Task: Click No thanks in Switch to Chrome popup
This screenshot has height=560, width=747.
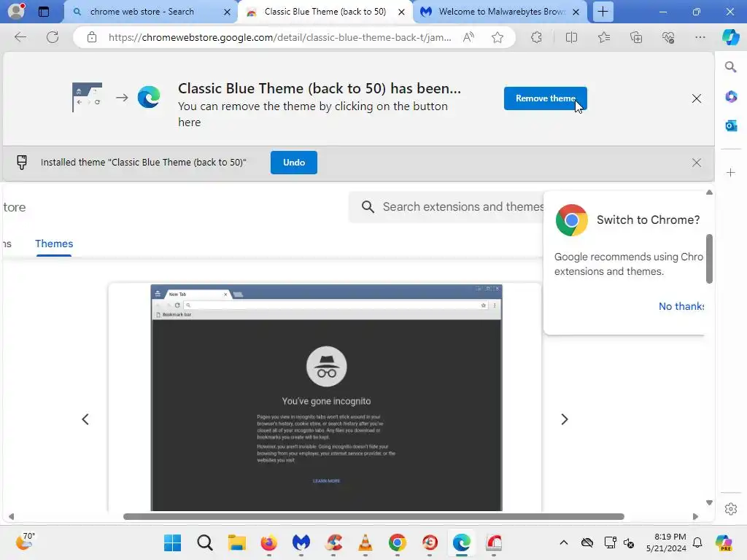Action: (x=681, y=306)
